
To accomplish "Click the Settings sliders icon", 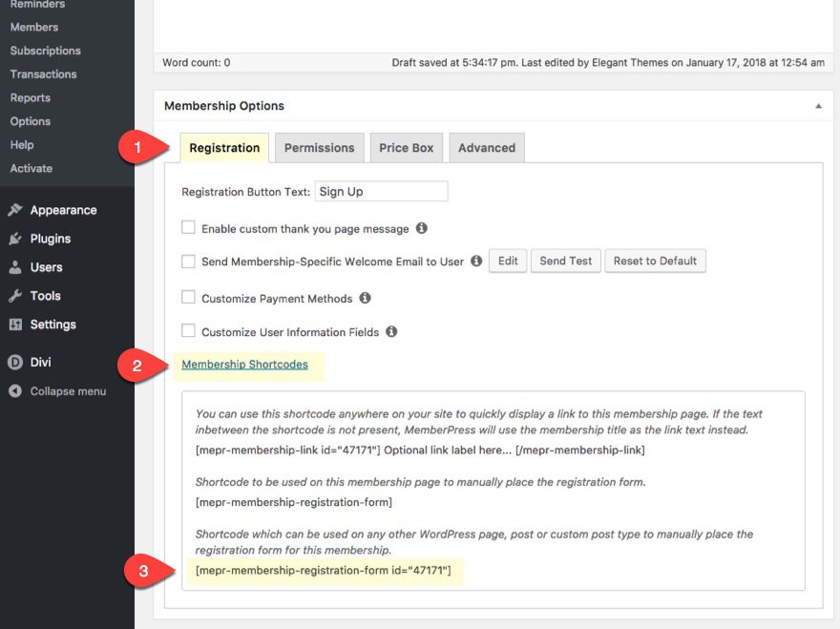I will (x=15, y=325).
